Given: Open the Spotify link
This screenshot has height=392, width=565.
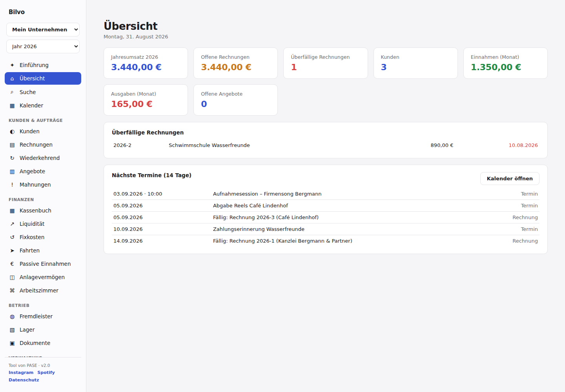Looking at the screenshot, I should click(46, 372).
